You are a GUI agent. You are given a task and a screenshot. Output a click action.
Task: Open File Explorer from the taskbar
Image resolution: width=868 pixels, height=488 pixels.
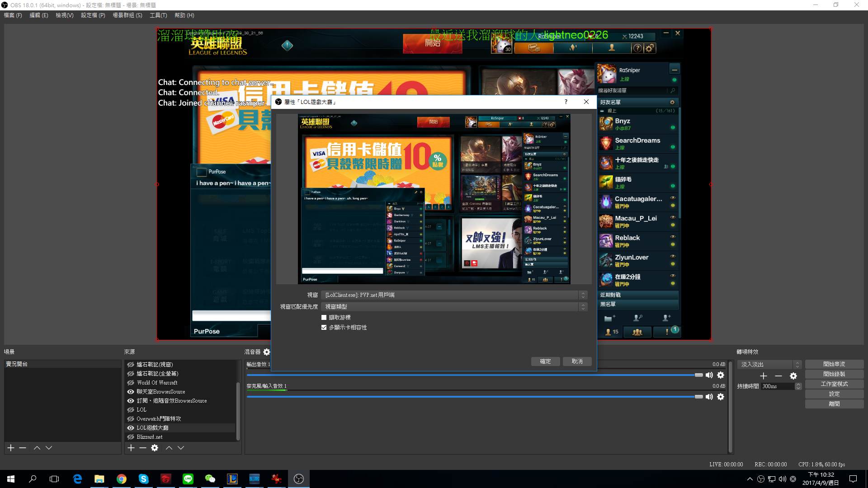pos(99,479)
